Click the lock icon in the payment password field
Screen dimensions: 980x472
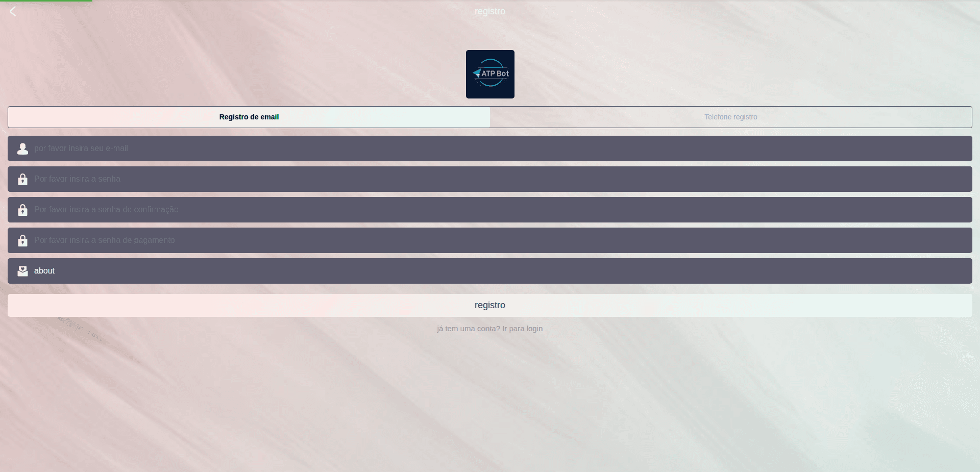(x=22, y=240)
